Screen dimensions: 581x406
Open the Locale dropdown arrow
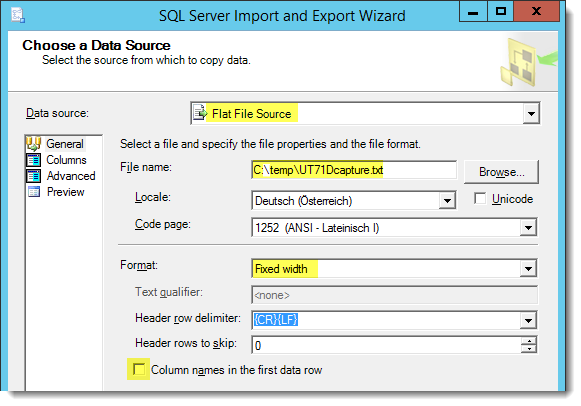(x=447, y=201)
